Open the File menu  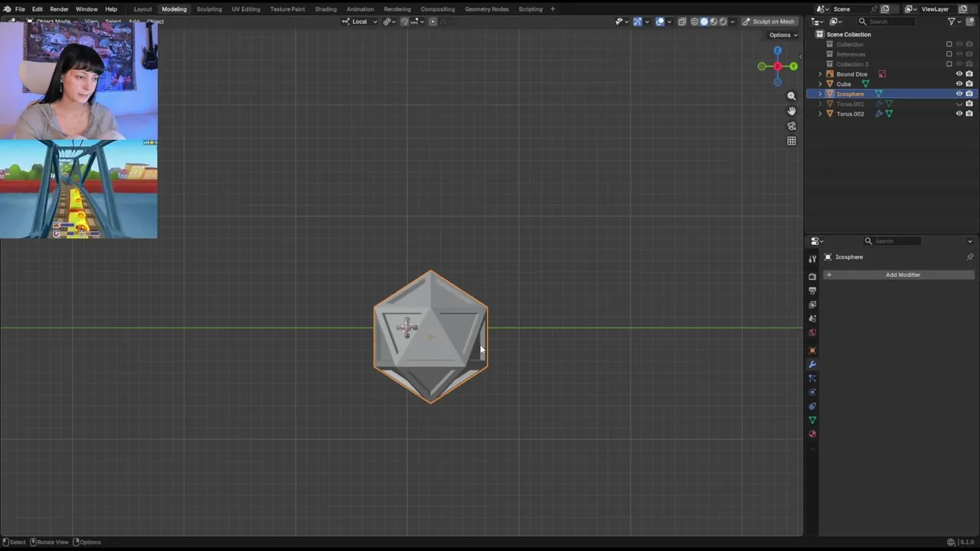point(20,9)
